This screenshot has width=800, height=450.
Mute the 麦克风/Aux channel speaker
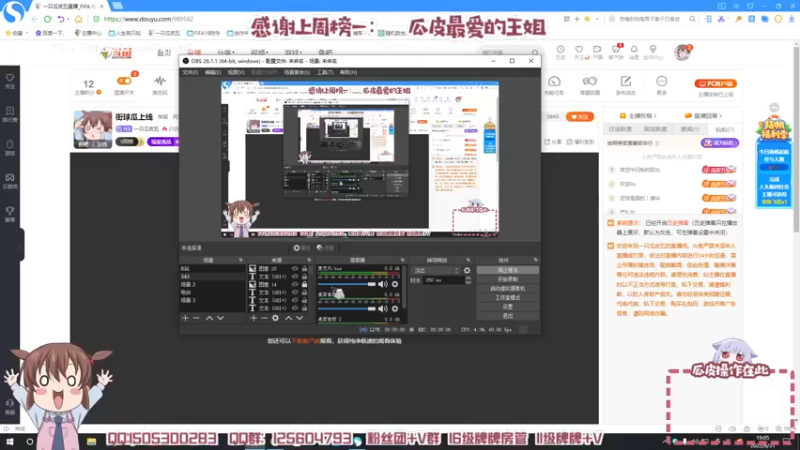(383, 284)
